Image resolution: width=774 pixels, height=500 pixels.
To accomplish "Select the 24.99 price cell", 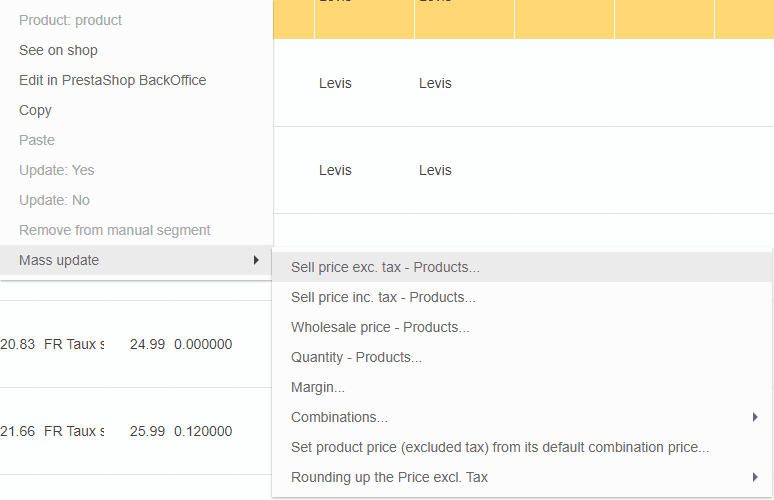I will (x=146, y=344).
